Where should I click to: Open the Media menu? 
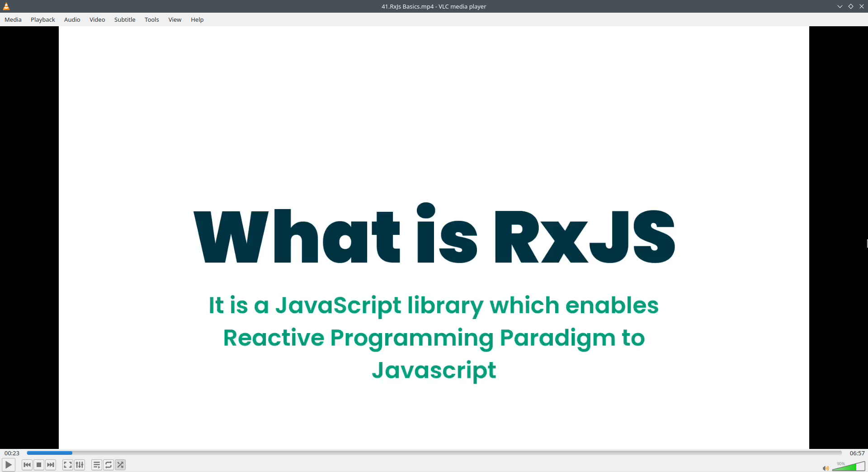pyautogui.click(x=13, y=19)
